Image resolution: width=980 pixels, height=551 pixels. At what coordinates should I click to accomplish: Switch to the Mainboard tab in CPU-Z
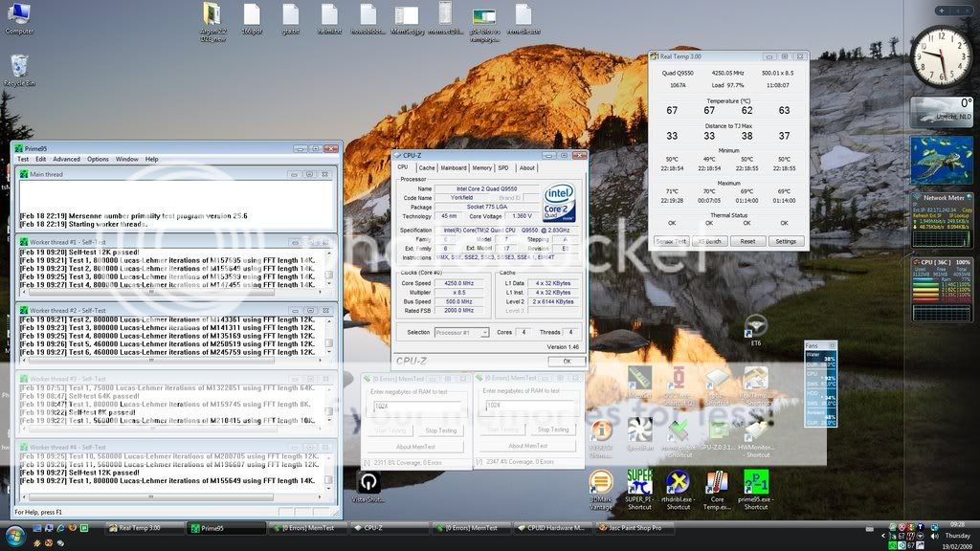point(454,168)
